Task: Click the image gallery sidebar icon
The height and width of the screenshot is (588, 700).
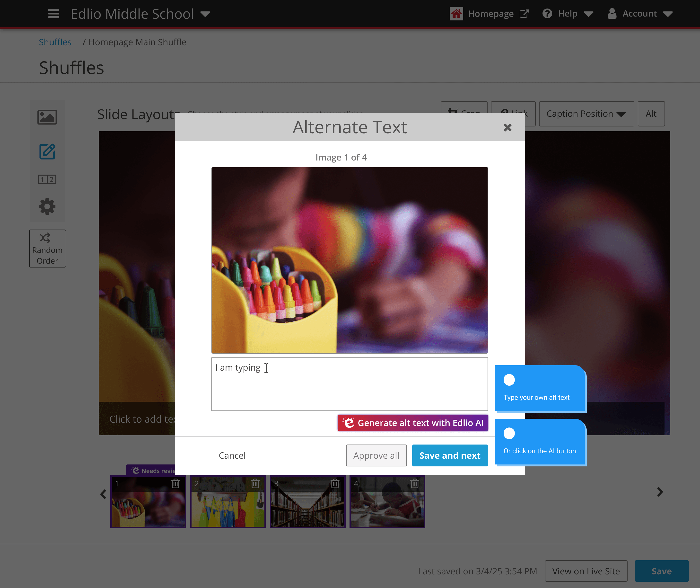Action: (x=47, y=117)
